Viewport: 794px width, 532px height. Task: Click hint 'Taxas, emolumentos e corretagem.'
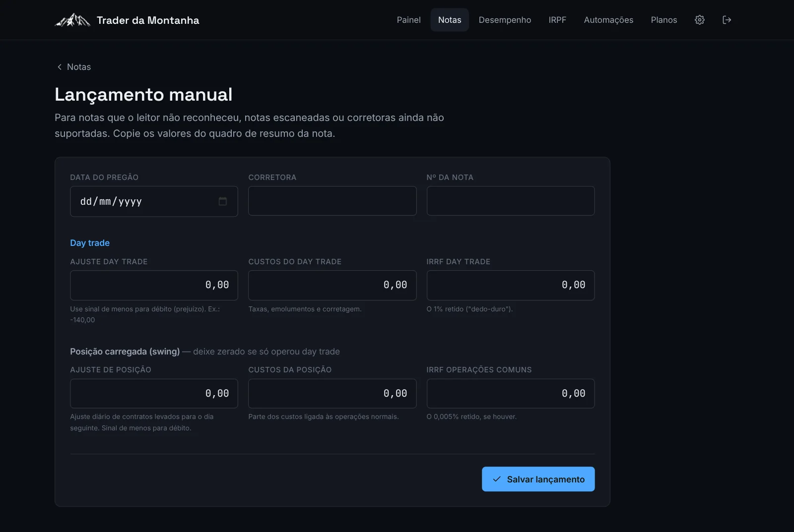point(305,309)
